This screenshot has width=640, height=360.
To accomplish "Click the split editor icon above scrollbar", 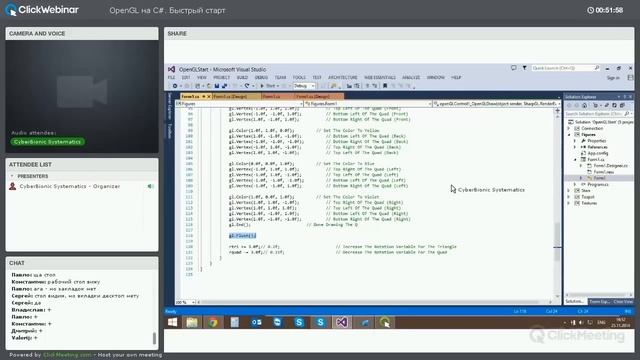I will click(x=558, y=110).
